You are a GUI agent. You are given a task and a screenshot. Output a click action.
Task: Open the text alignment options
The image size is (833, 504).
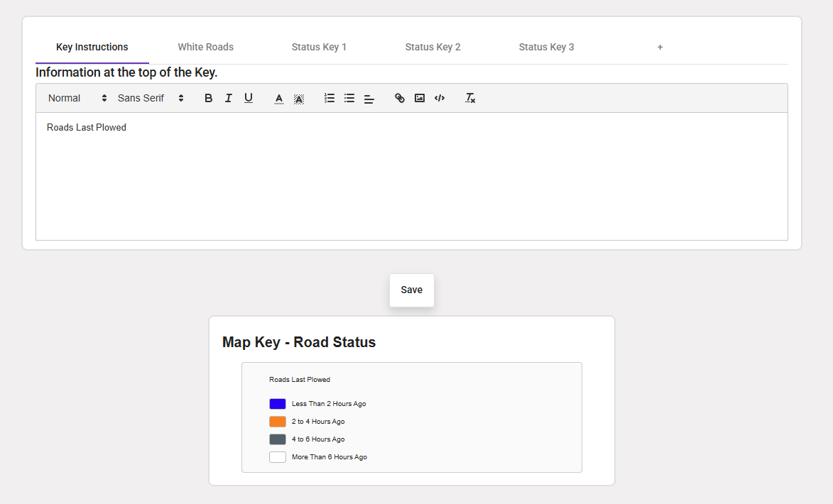pos(369,99)
